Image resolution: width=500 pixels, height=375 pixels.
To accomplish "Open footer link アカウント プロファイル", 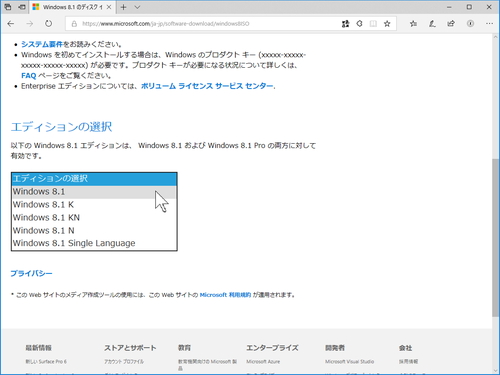I will pos(124,362).
